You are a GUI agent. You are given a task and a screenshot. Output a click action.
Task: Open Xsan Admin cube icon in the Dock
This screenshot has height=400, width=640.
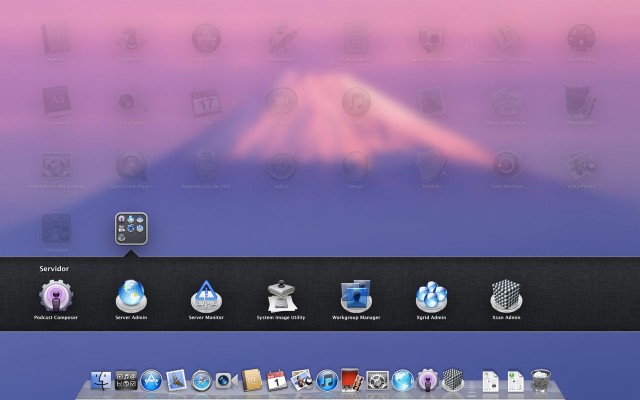[453, 380]
